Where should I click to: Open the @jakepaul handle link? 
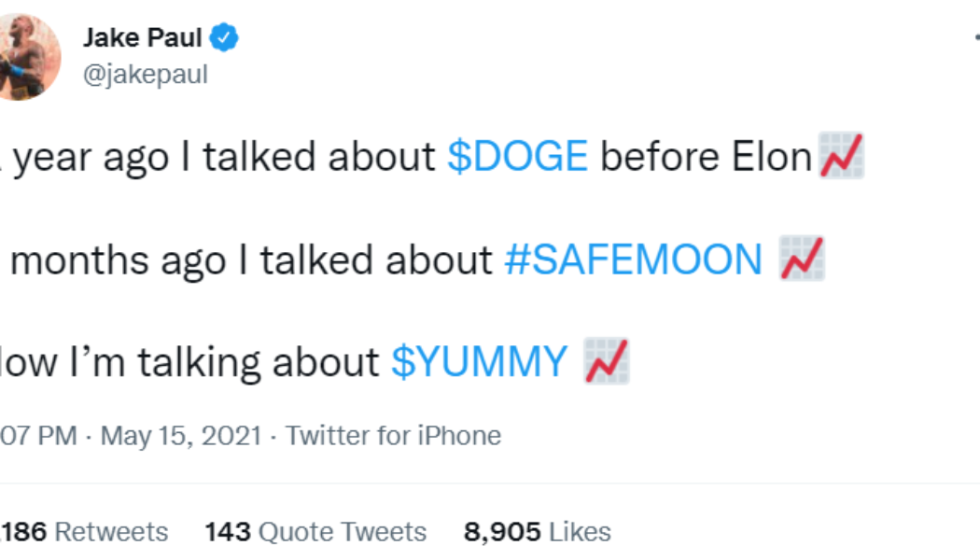(x=145, y=75)
